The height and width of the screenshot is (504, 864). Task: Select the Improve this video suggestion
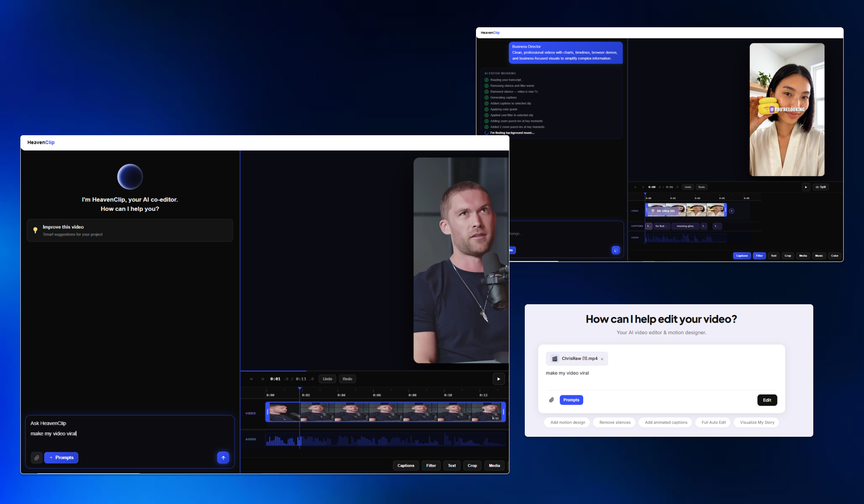coord(130,230)
